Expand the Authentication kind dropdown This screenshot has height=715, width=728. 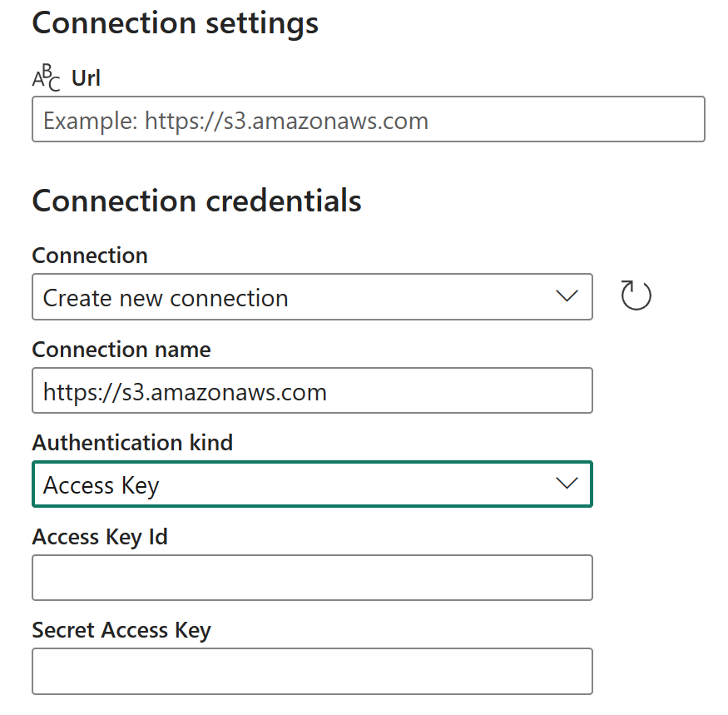point(312,484)
